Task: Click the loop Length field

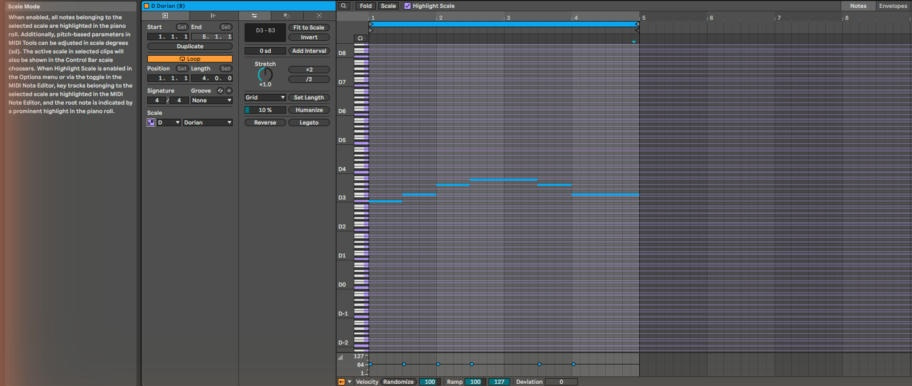Action: pos(212,78)
